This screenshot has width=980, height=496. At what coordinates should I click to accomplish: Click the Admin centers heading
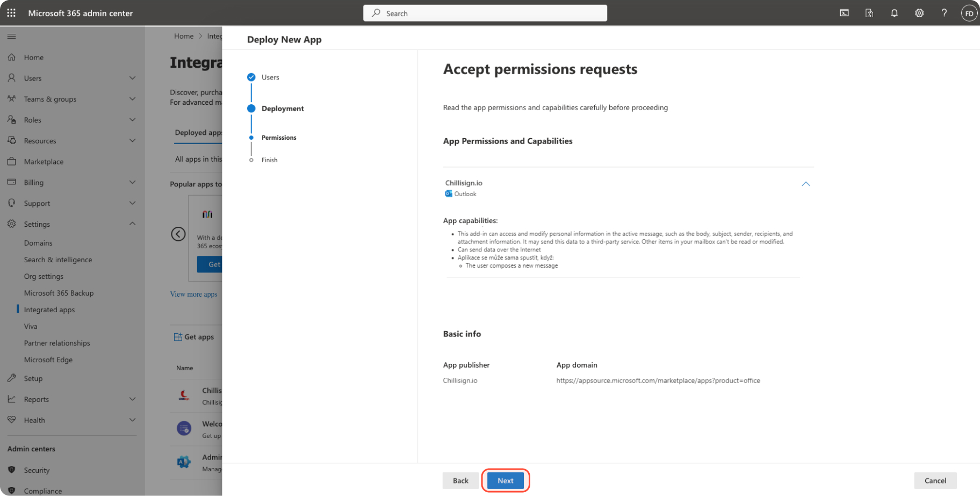coord(31,449)
